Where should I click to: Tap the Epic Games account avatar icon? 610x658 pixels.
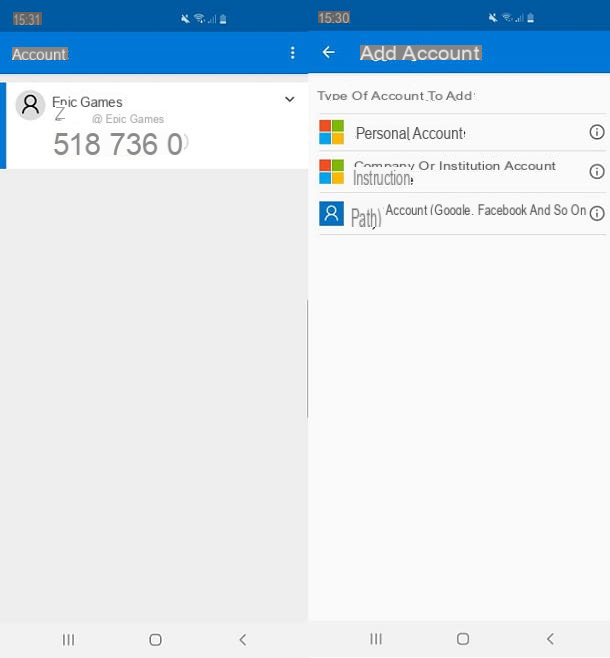pos(30,105)
